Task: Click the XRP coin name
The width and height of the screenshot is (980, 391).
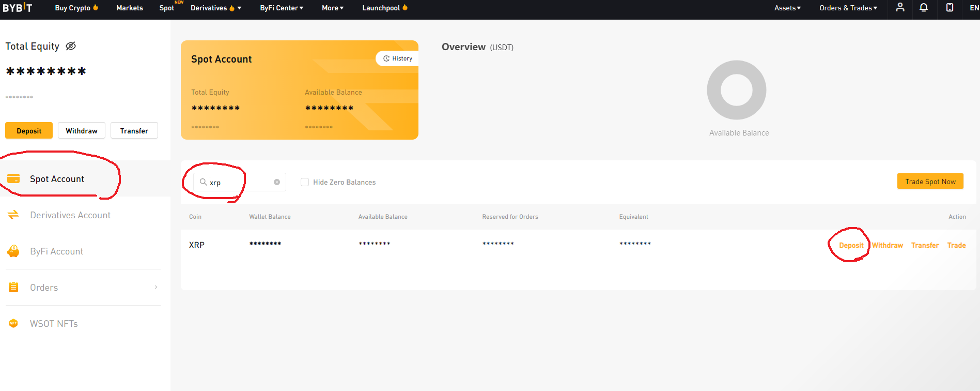Action: point(197,245)
